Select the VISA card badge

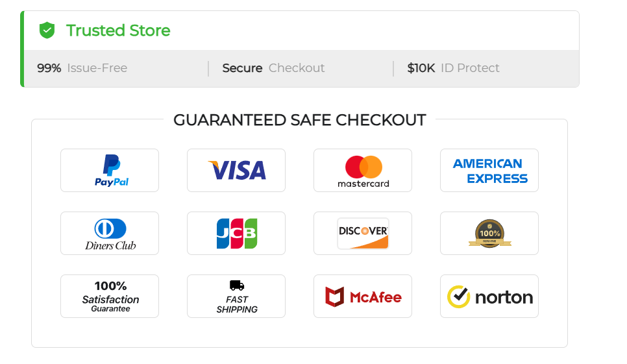click(236, 171)
